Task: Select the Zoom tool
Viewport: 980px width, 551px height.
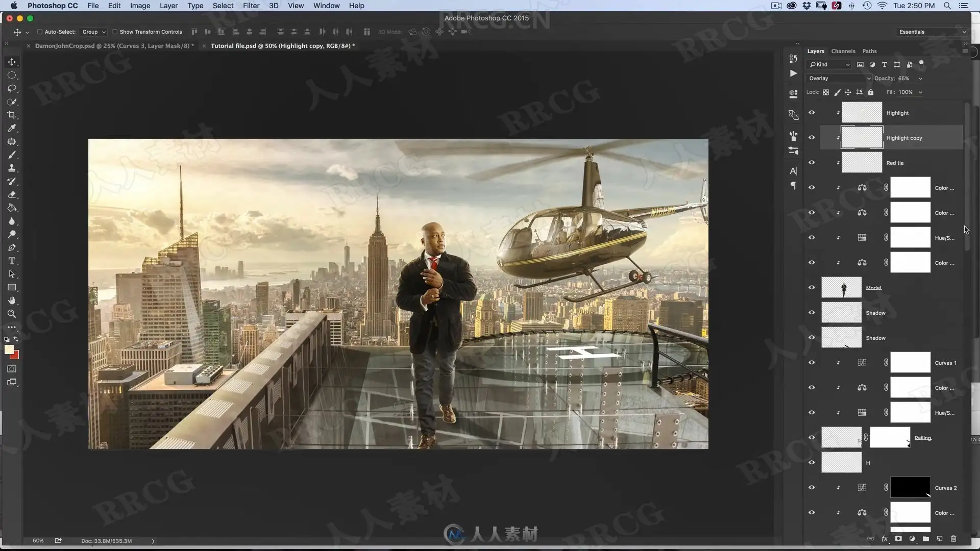Action: tap(12, 314)
